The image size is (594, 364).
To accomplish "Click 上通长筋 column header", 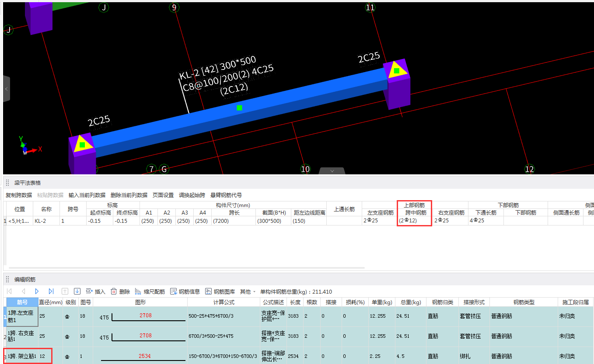I will tap(344, 209).
